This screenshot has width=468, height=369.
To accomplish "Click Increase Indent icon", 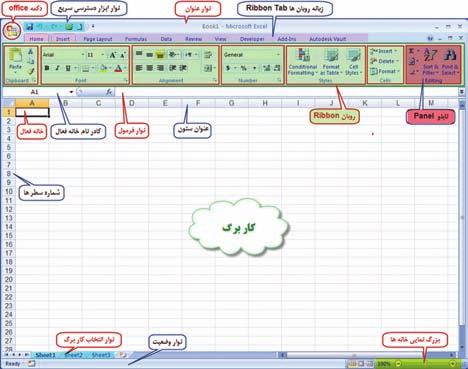I will click(x=183, y=68).
